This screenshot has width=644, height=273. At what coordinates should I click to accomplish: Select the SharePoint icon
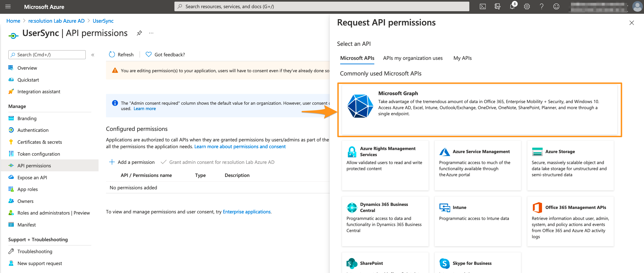(352, 263)
